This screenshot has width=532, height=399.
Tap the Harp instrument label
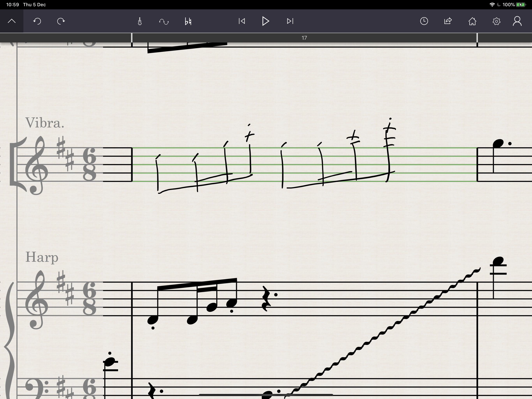[42, 257]
